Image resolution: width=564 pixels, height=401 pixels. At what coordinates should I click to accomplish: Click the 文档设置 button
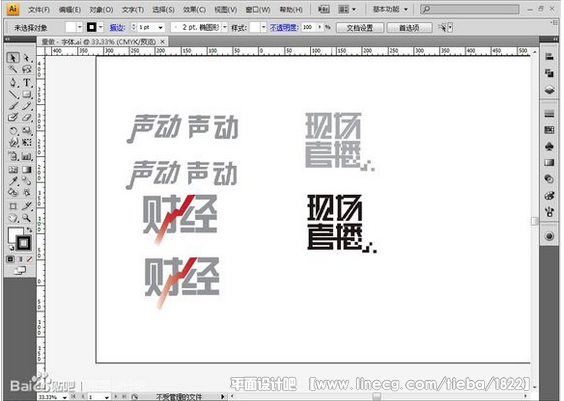[x=360, y=28]
